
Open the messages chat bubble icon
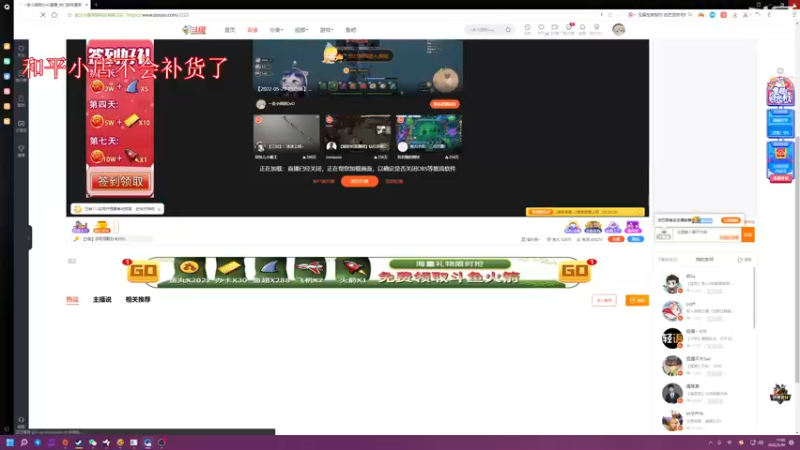pos(555,29)
